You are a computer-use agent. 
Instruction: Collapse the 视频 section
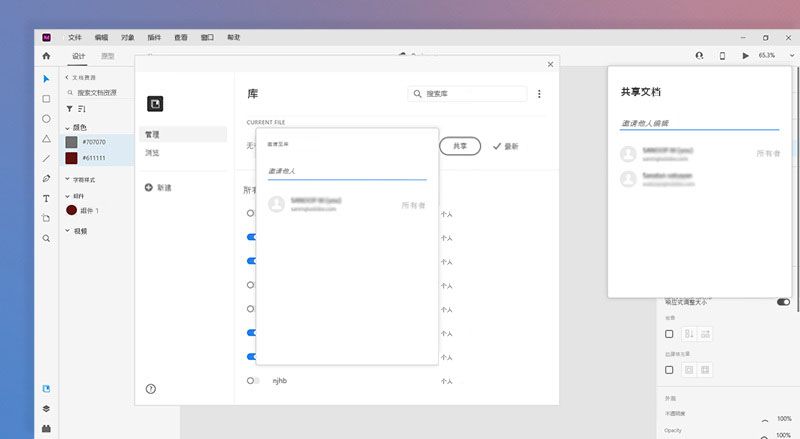point(67,231)
